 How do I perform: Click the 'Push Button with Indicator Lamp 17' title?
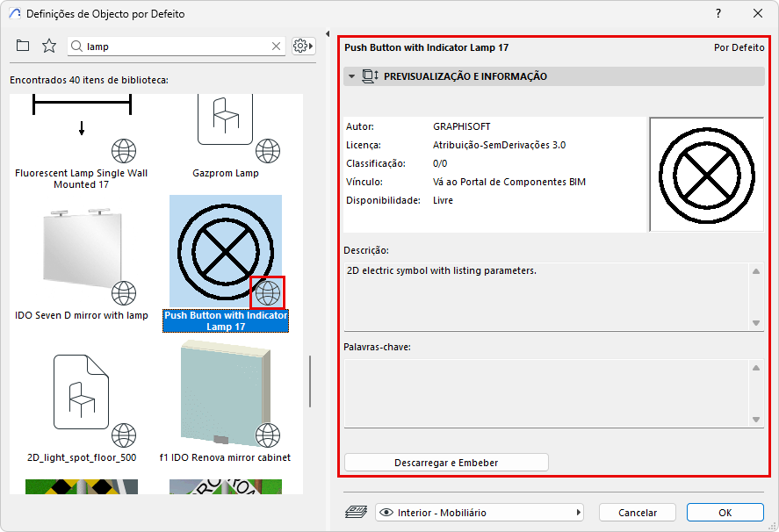(426, 47)
